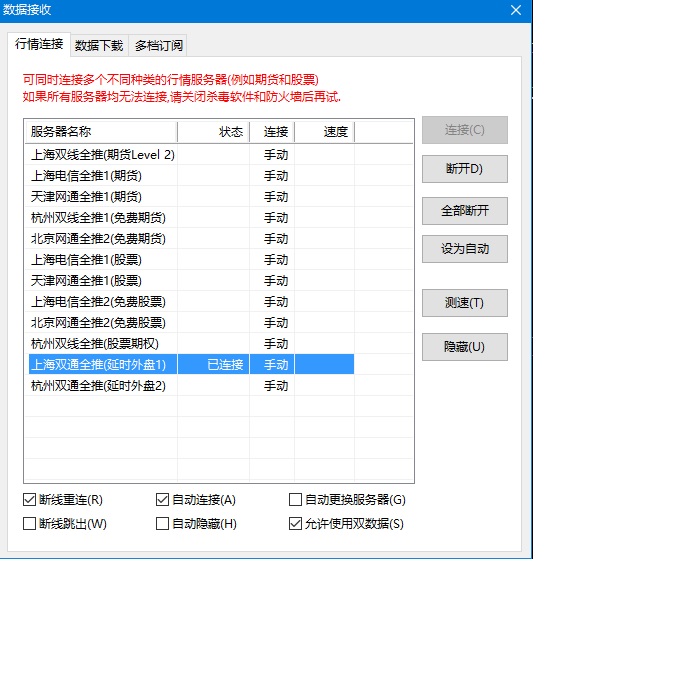Screen dimensions: 700x700
Task: Enable the 自动更换服务器(G) checkbox
Action: (x=296, y=500)
